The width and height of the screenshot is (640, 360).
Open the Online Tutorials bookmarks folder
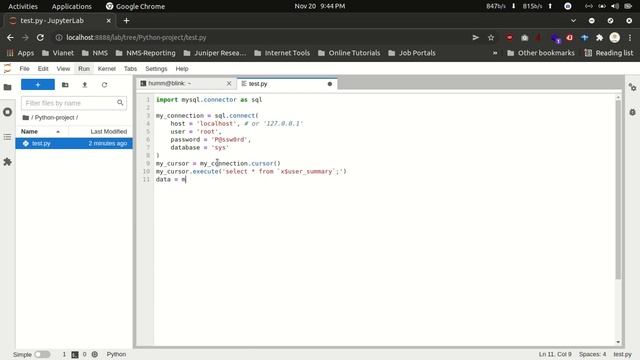[x=349, y=53]
